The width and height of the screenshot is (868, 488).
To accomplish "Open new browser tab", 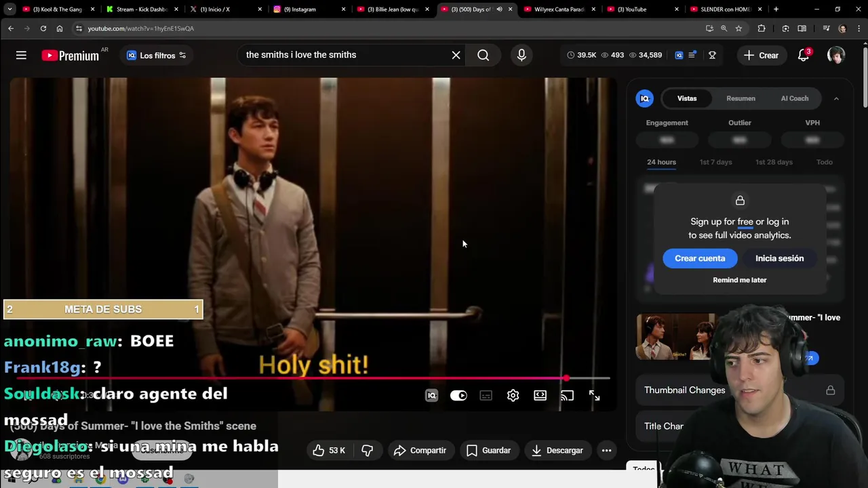I will [x=776, y=9].
